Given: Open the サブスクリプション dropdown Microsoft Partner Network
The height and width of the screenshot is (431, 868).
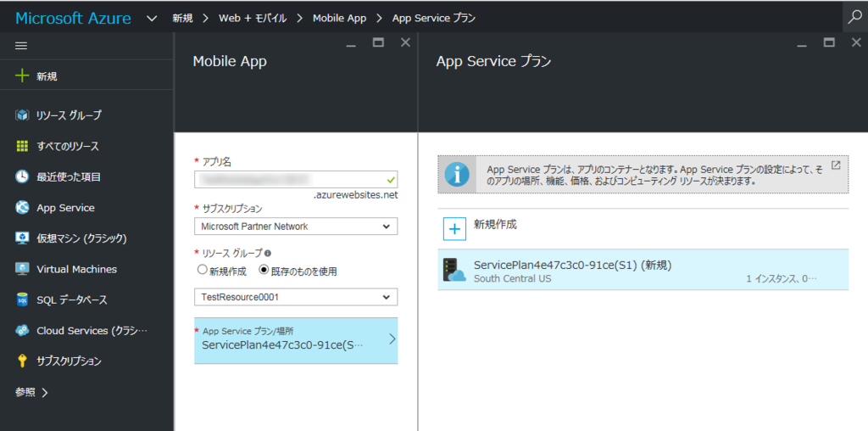Looking at the screenshot, I should coord(296,226).
